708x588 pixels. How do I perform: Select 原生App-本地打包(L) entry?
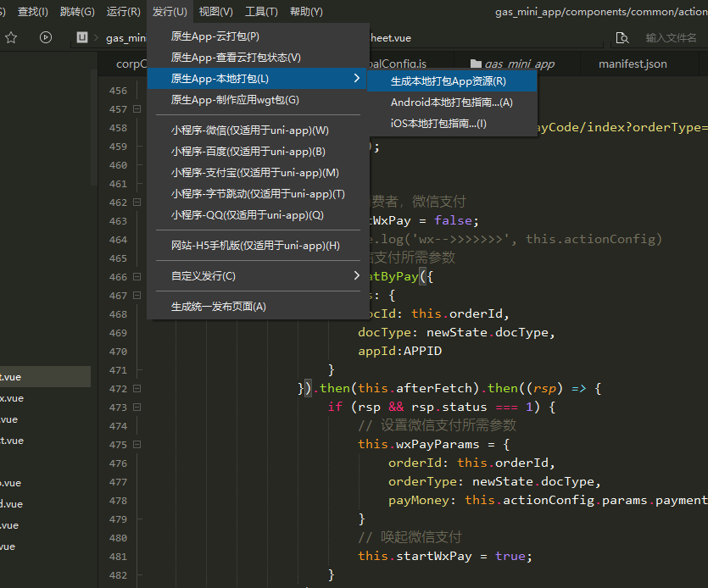click(x=256, y=79)
